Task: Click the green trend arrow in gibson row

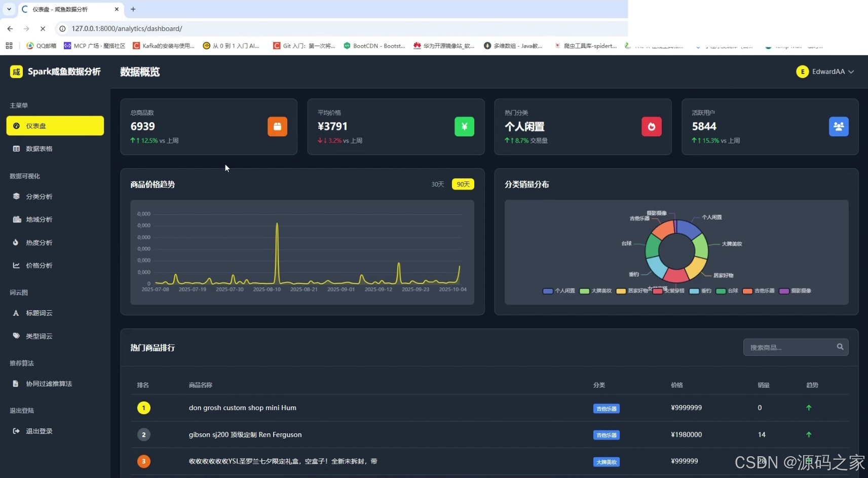Action: coord(809,434)
